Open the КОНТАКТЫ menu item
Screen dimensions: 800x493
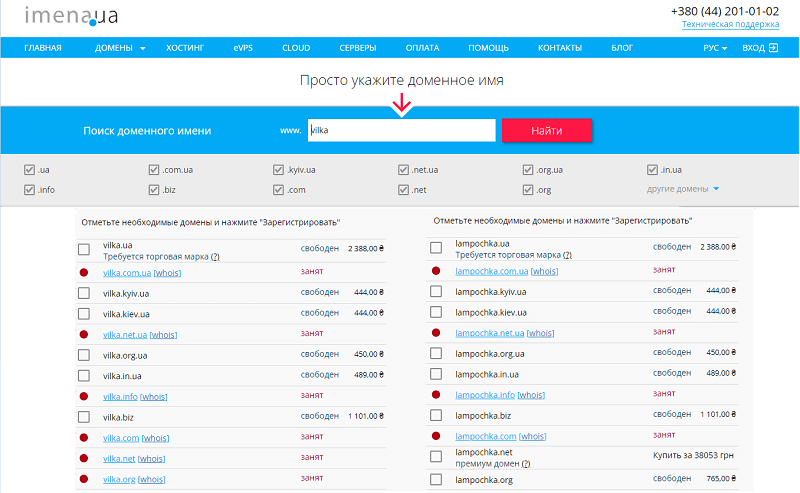click(x=560, y=48)
